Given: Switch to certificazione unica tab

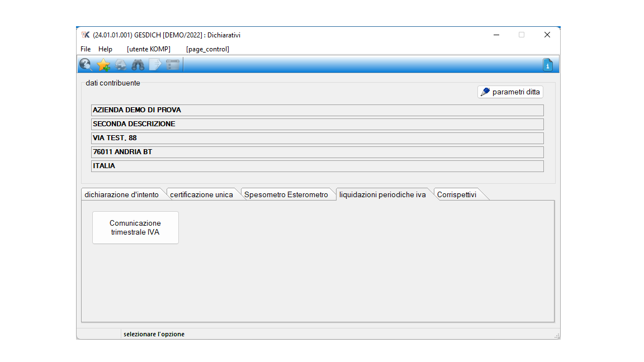Looking at the screenshot, I should pyautogui.click(x=201, y=194).
